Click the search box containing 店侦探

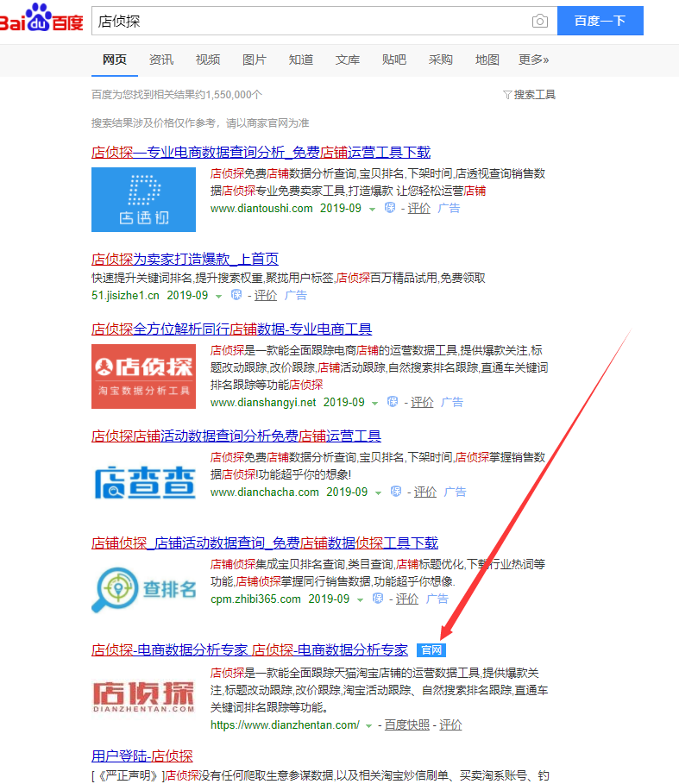tap(311, 21)
